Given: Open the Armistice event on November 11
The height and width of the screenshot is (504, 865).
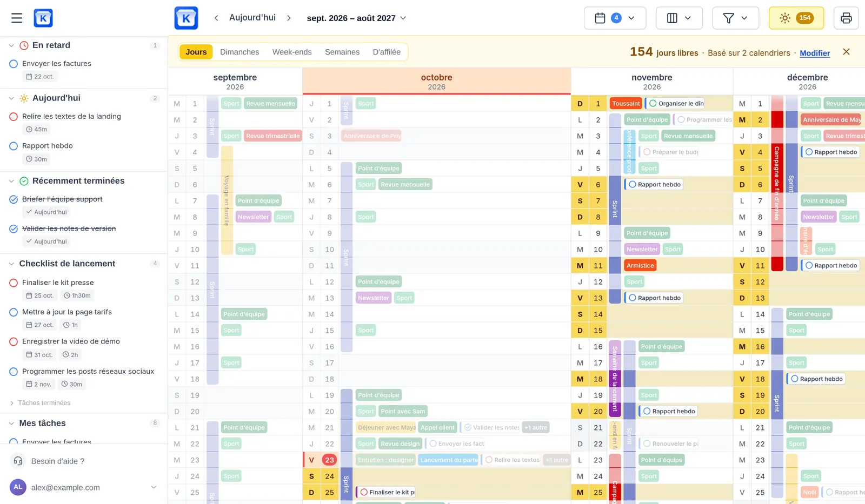Looking at the screenshot, I should click(x=641, y=266).
